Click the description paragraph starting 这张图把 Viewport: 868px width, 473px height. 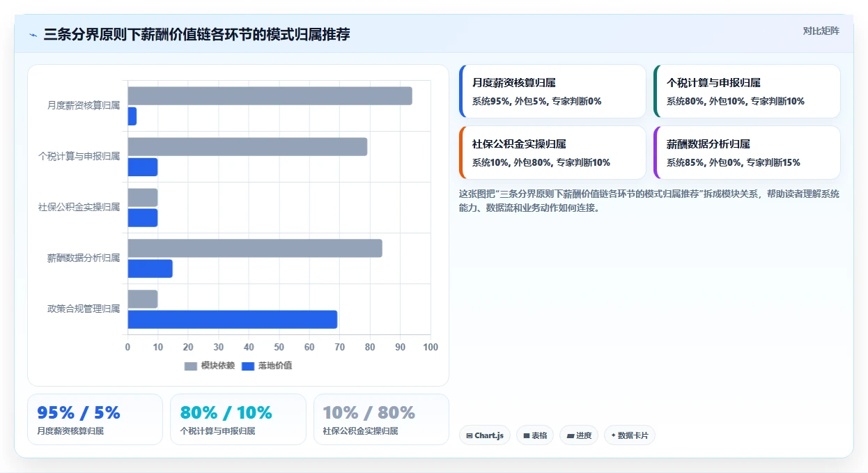649,201
